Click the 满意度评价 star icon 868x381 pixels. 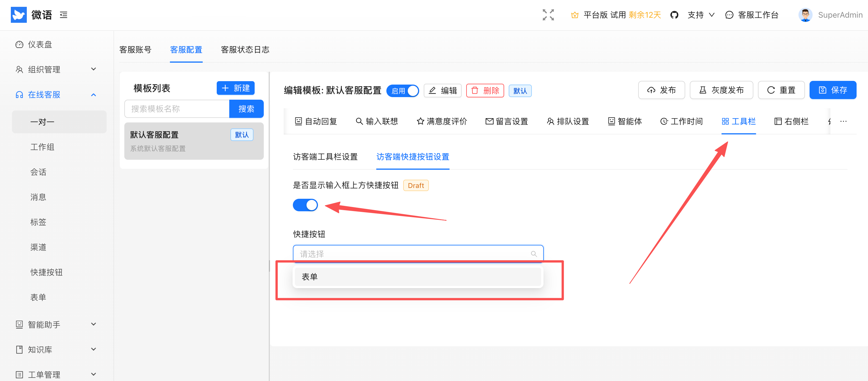420,122
